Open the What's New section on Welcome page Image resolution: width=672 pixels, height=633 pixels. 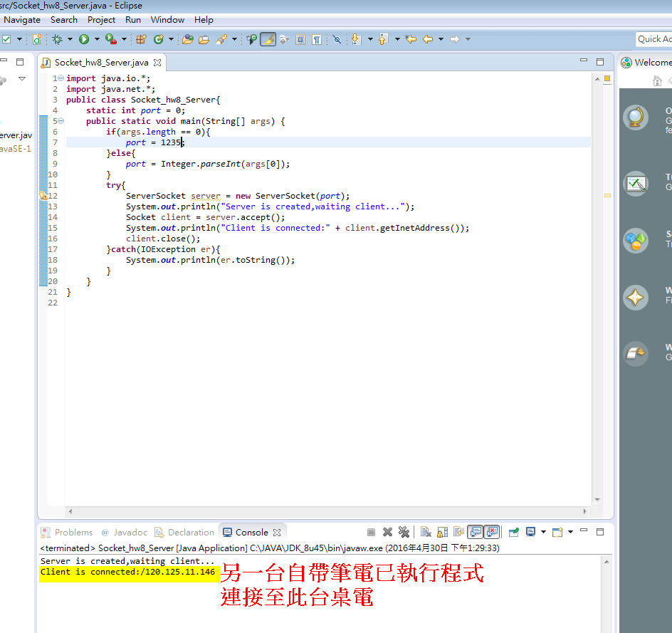tap(636, 298)
